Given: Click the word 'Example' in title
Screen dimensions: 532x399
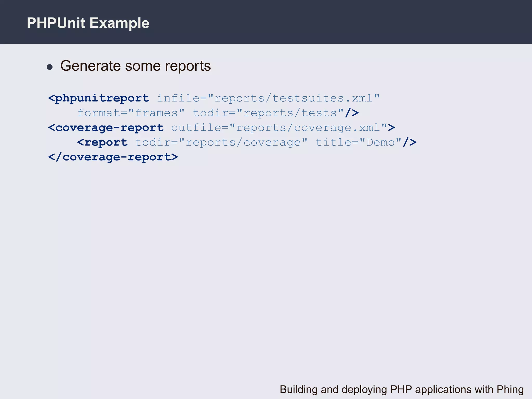Looking at the screenshot, I should click(x=119, y=23).
